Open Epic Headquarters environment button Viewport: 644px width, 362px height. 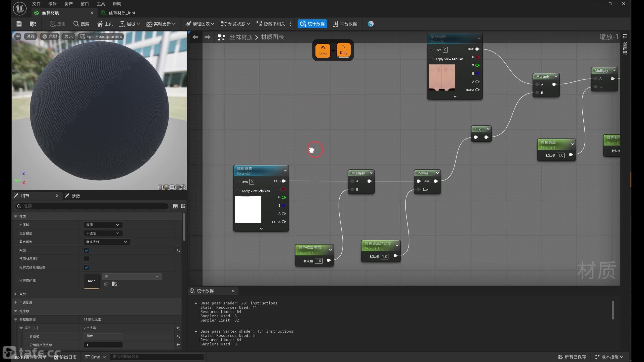click(101, 36)
